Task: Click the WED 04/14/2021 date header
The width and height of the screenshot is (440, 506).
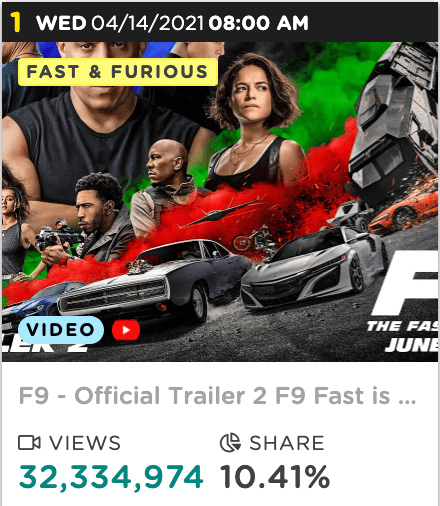Action: point(120,23)
